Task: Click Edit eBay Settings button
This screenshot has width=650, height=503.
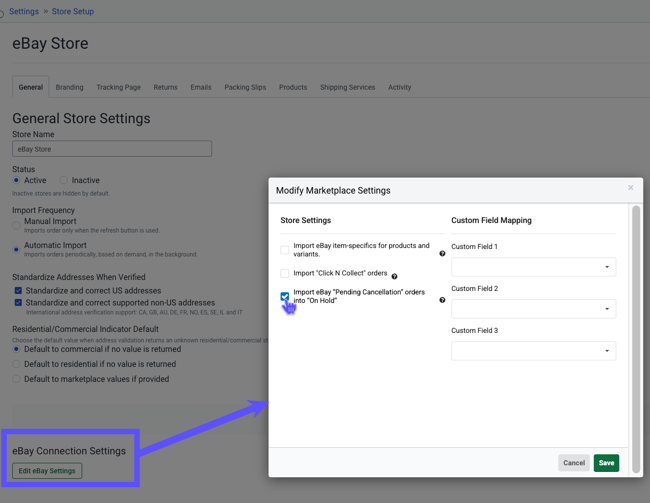Action: coord(47,471)
